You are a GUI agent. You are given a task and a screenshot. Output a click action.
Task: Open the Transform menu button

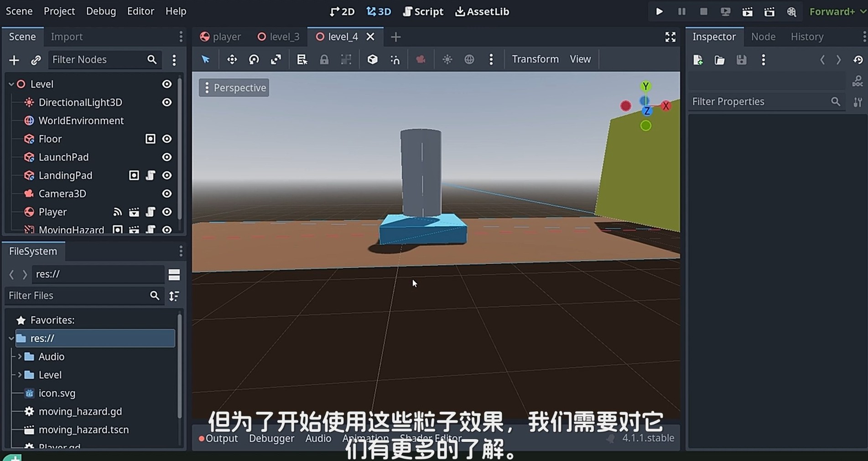point(535,59)
